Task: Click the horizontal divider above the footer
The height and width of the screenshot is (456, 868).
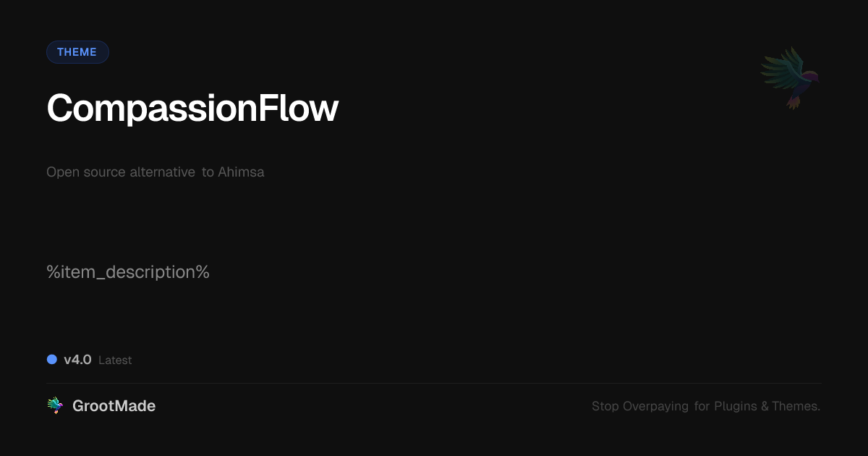Action: (x=434, y=383)
